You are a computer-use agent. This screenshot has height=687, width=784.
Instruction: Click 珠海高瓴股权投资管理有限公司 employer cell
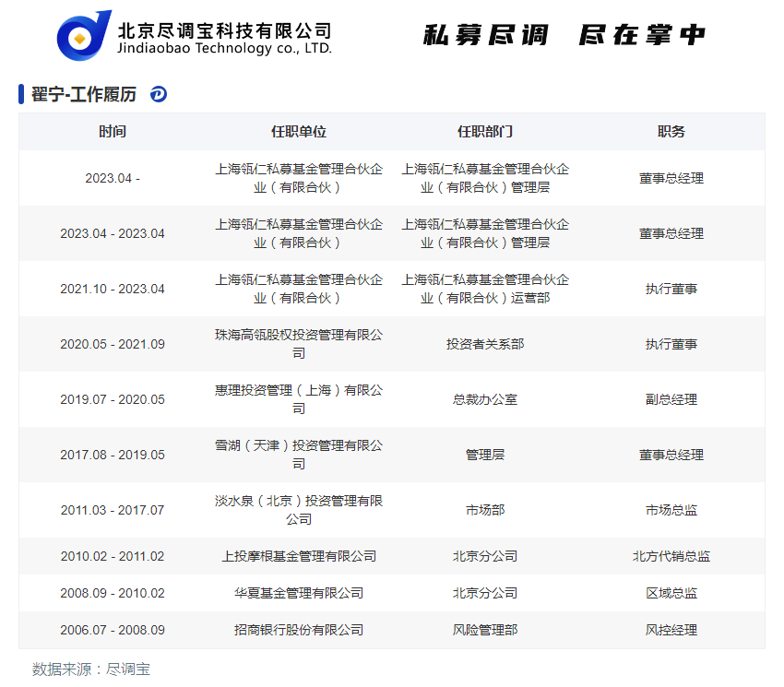pos(299,344)
